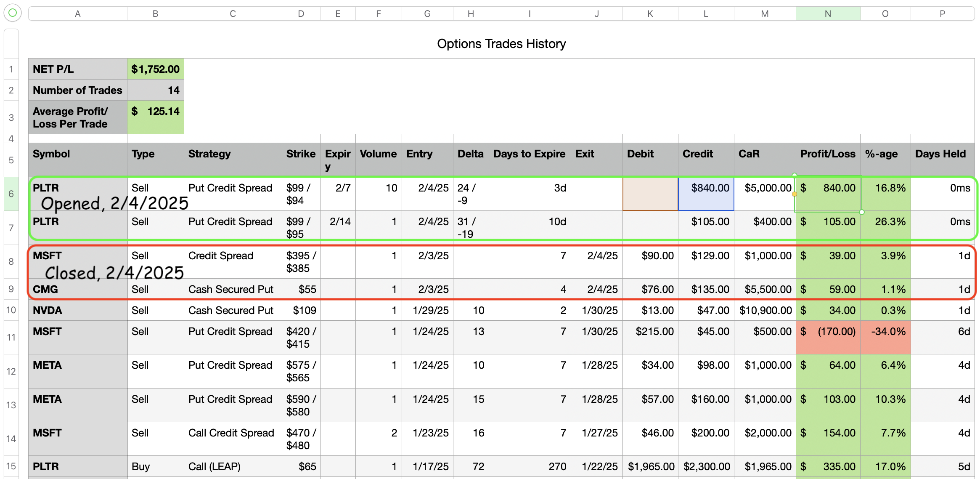The width and height of the screenshot is (980, 479).
Task: Select the red (170.00) loss cell
Action: (x=828, y=337)
